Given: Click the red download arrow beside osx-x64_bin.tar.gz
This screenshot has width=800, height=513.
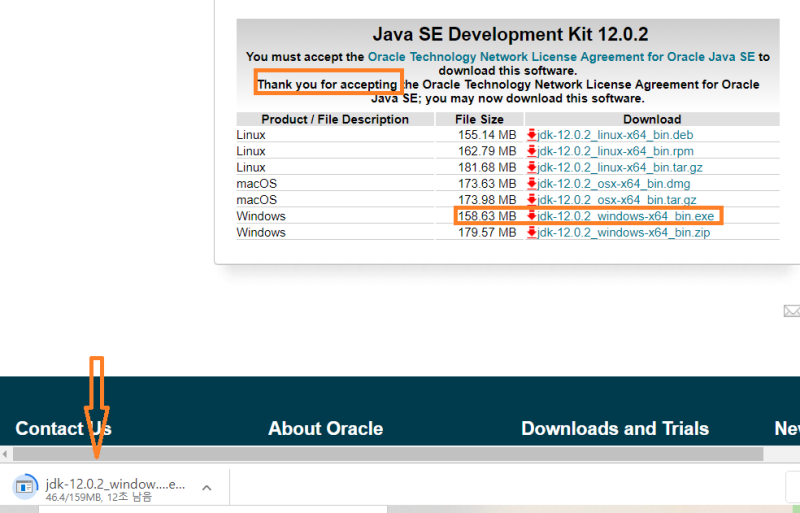Looking at the screenshot, I should pos(532,200).
